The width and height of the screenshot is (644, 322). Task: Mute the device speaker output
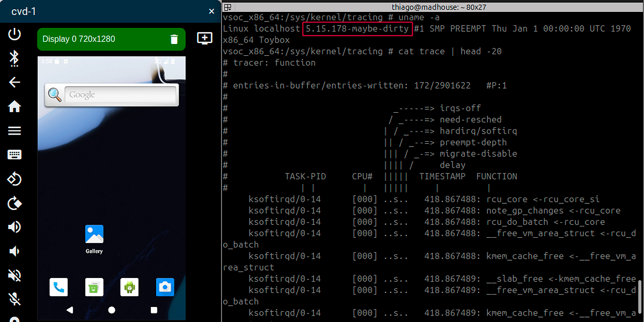14,275
